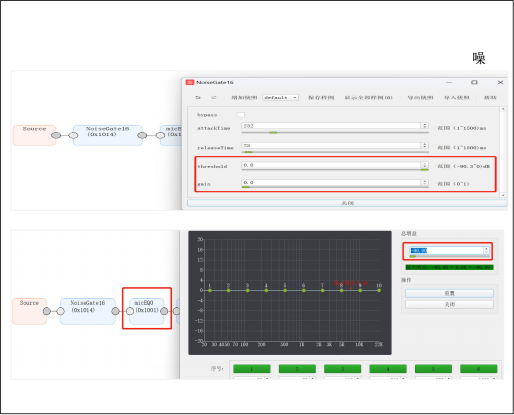Click the 保存样例 toolbar item
Viewport: 514px width, 415px height.
(x=321, y=98)
